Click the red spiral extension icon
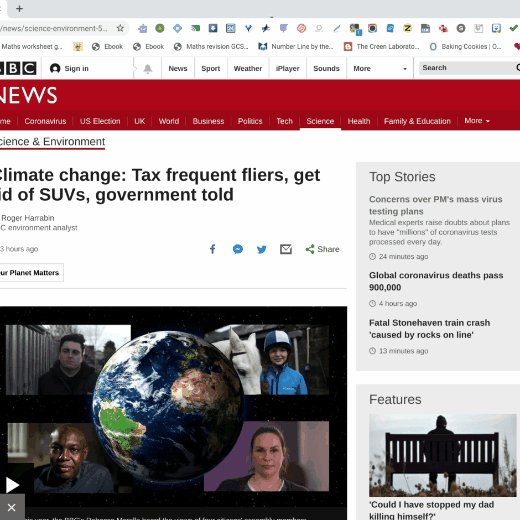520x520 pixels. [301, 28]
